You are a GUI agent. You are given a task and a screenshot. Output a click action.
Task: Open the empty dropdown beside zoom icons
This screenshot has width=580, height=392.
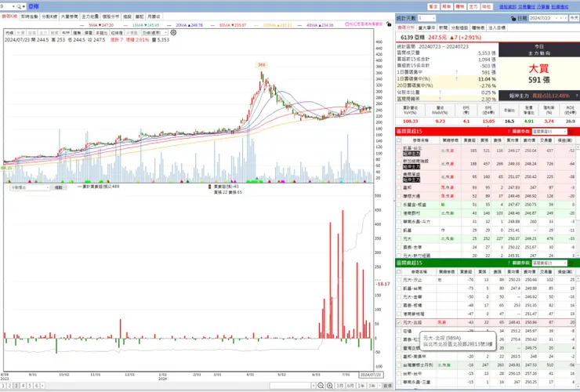tap(292, 386)
